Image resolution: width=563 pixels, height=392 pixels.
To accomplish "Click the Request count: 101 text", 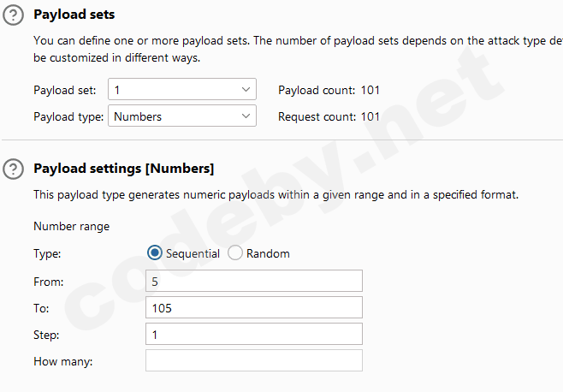I will point(329,116).
